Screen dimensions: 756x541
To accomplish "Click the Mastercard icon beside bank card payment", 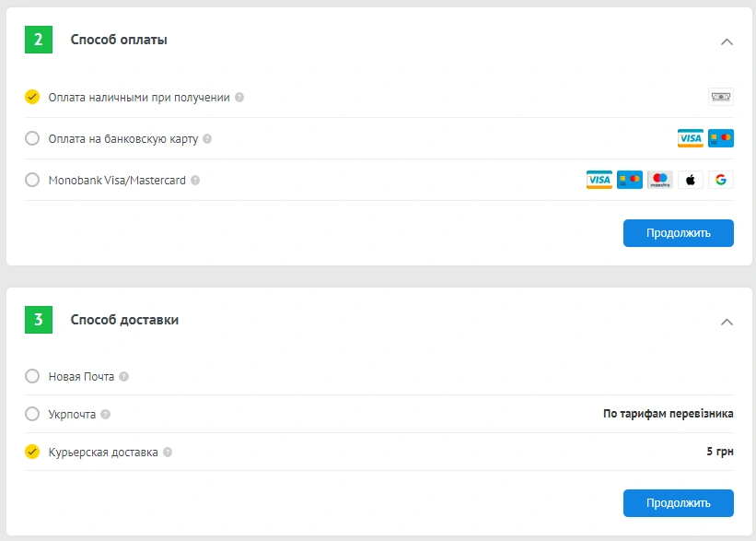I will (719, 138).
